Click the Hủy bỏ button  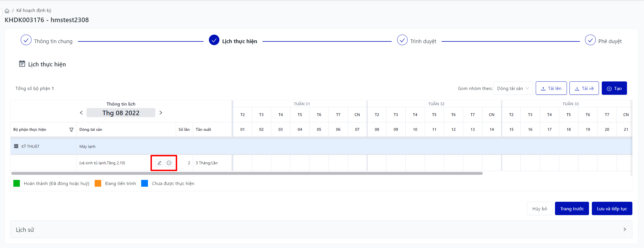click(x=539, y=209)
